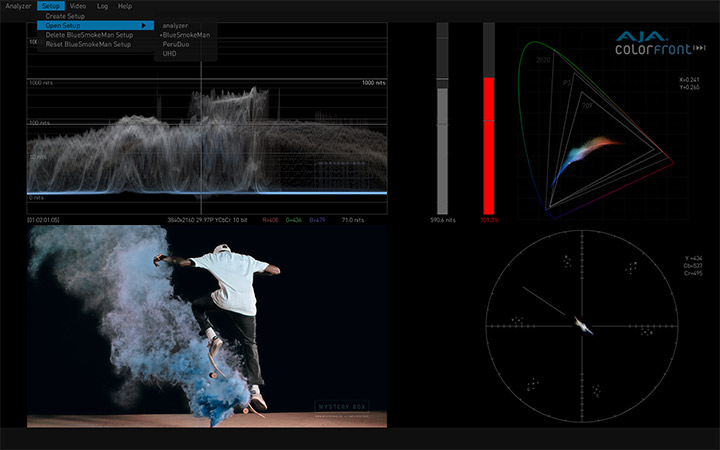Viewport: 720px width, 450px height.
Task: Expand the Open Setup submenu arrow
Action: point(143,25)
